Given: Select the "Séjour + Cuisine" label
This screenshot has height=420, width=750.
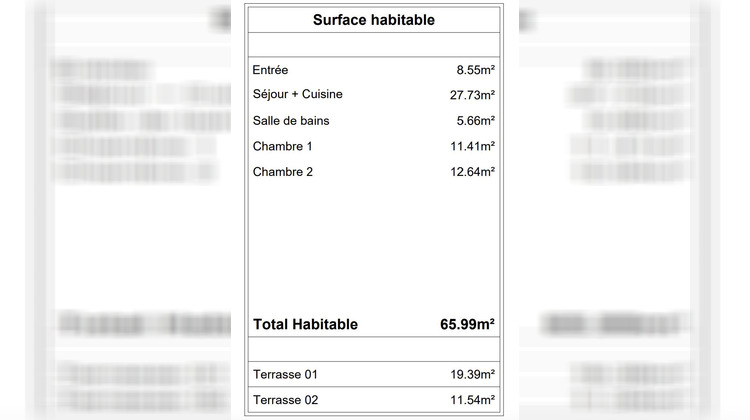Looking at the screenshot, I should [x=297, y=95].
